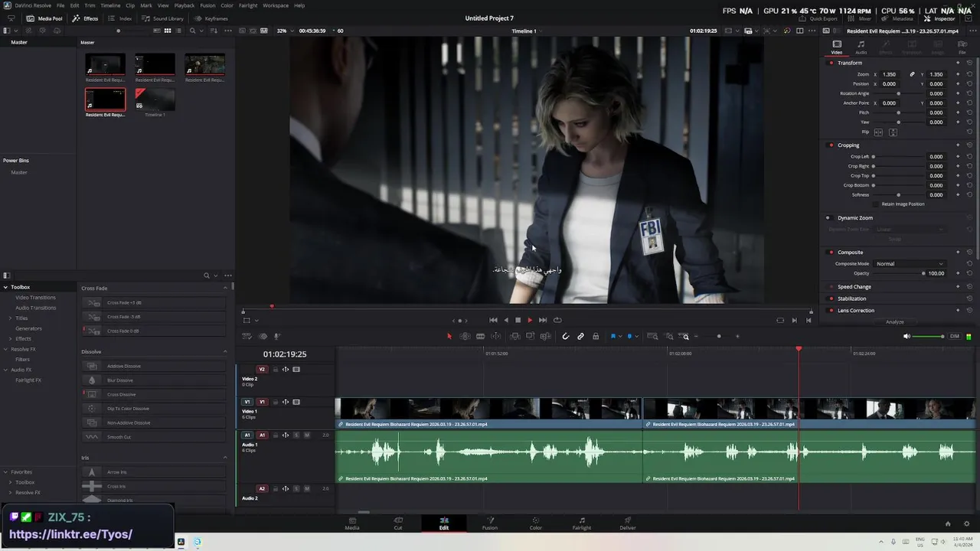
Task: Open the Keyframes panel button
Action: point(211,18)
